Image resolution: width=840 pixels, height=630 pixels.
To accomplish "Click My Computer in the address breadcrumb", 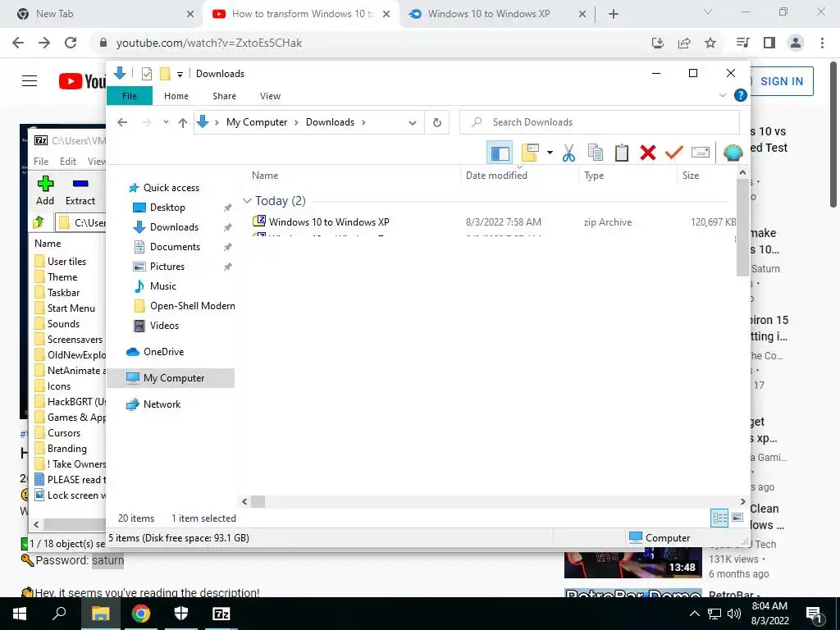I will (257, 122).
